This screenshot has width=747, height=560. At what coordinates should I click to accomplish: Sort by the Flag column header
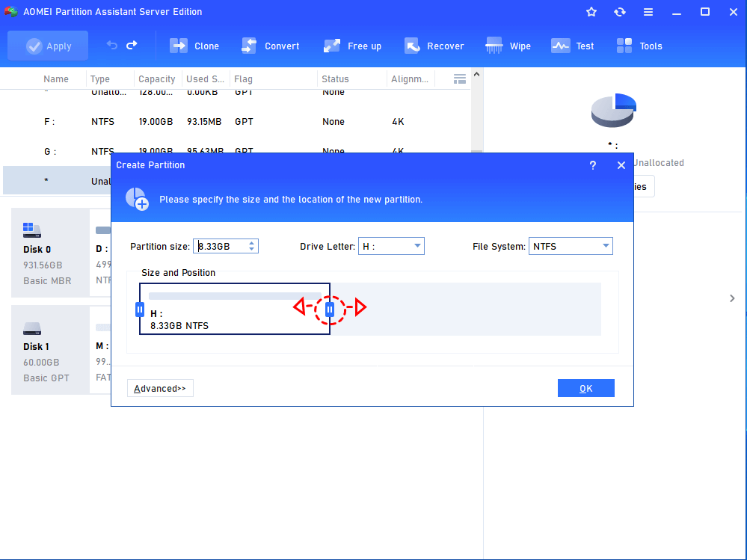click(x=244, y=79)
